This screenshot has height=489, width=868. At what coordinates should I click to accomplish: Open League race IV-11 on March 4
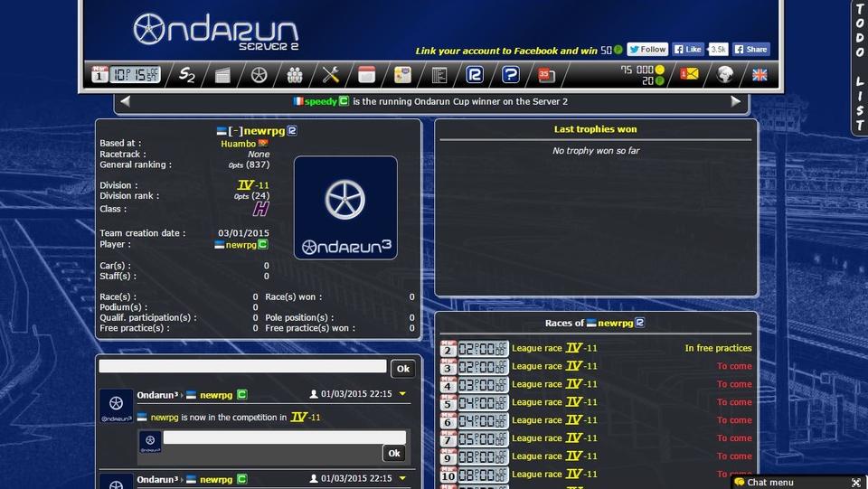point(554,384)
